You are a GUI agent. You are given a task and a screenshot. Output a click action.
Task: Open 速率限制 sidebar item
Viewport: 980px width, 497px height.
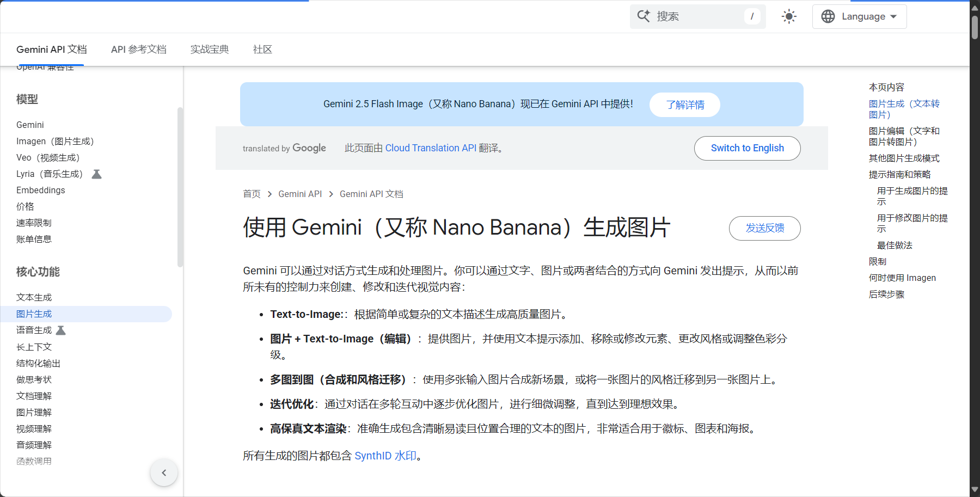(x=34, y=223)
